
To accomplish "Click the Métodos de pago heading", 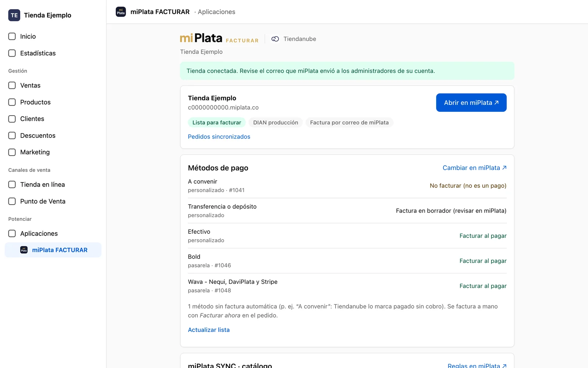I will [218, 168].
